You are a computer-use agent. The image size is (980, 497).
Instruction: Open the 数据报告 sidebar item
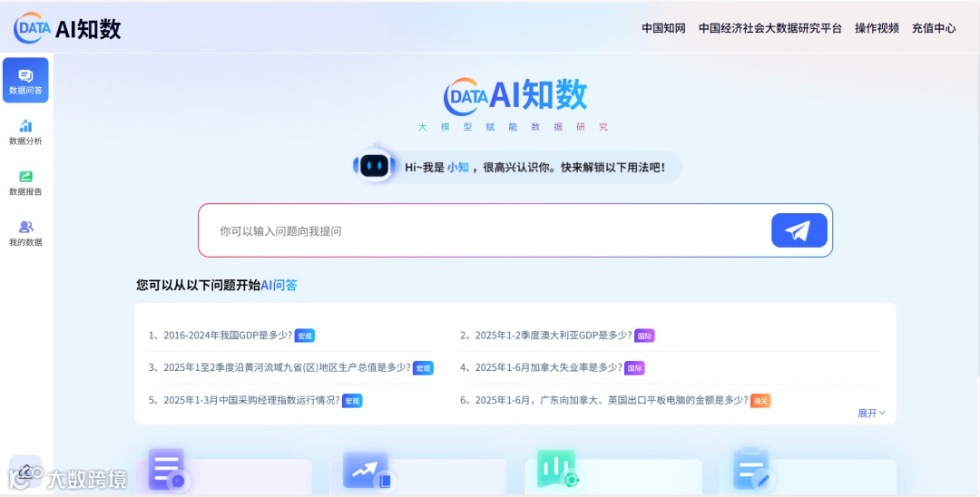tap(25, 182)
